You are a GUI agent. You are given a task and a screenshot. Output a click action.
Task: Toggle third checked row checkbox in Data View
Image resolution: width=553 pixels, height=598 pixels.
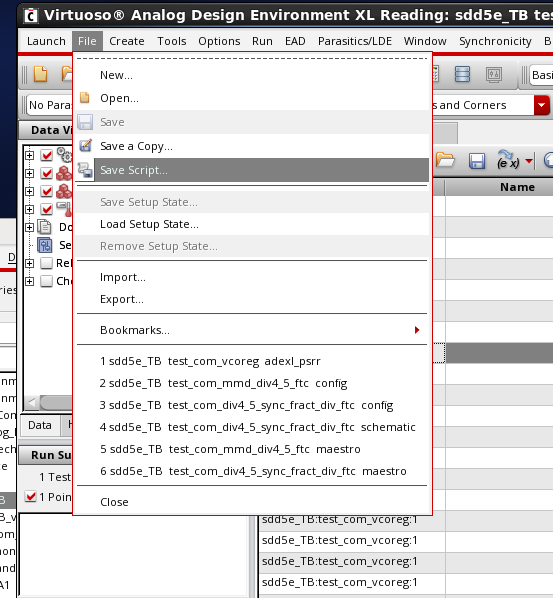[x=47, y=191]
